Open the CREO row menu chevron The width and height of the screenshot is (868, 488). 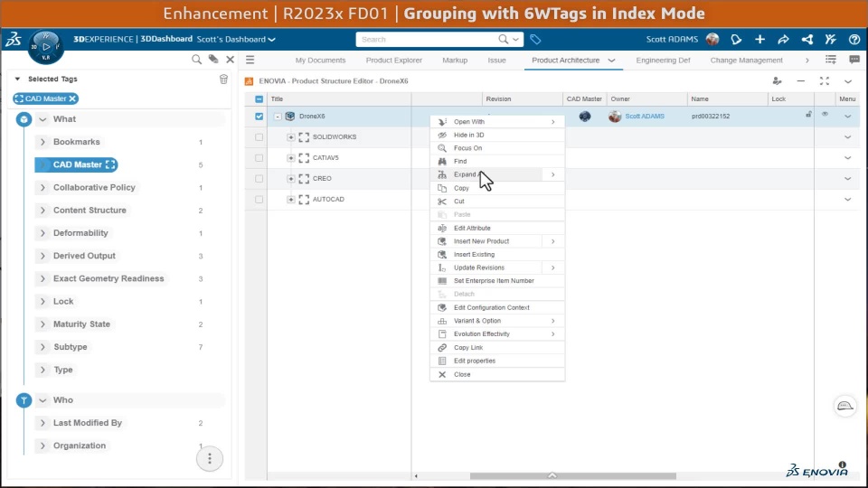847,179
